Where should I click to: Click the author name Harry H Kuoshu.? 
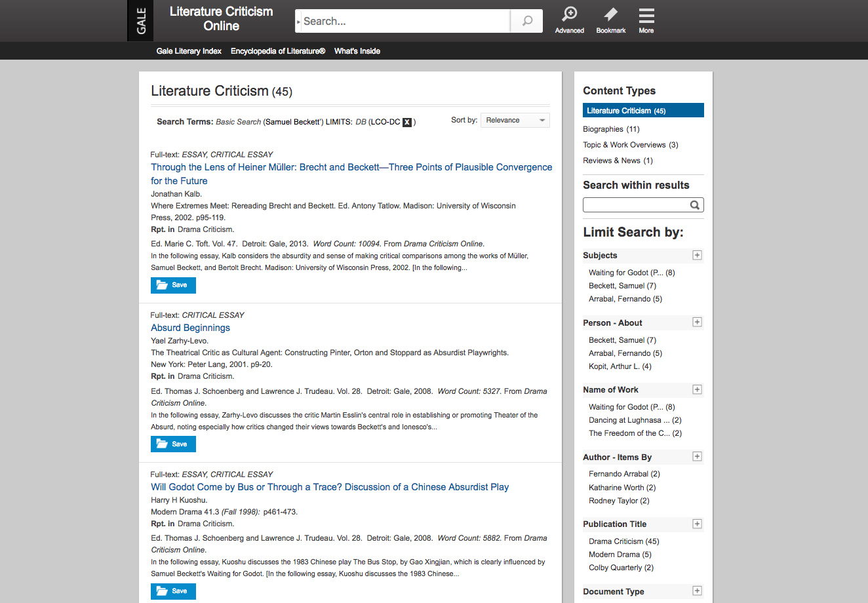(179, 500)
